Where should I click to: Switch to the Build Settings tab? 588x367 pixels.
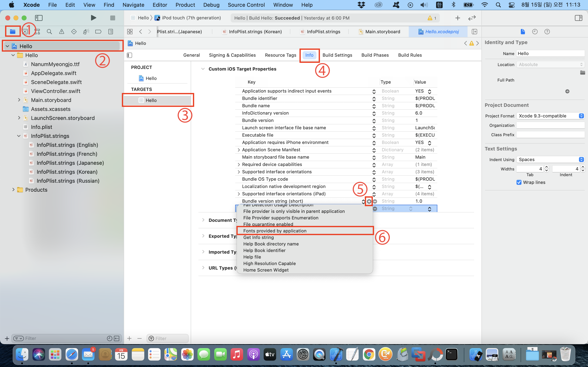[337, 55]
